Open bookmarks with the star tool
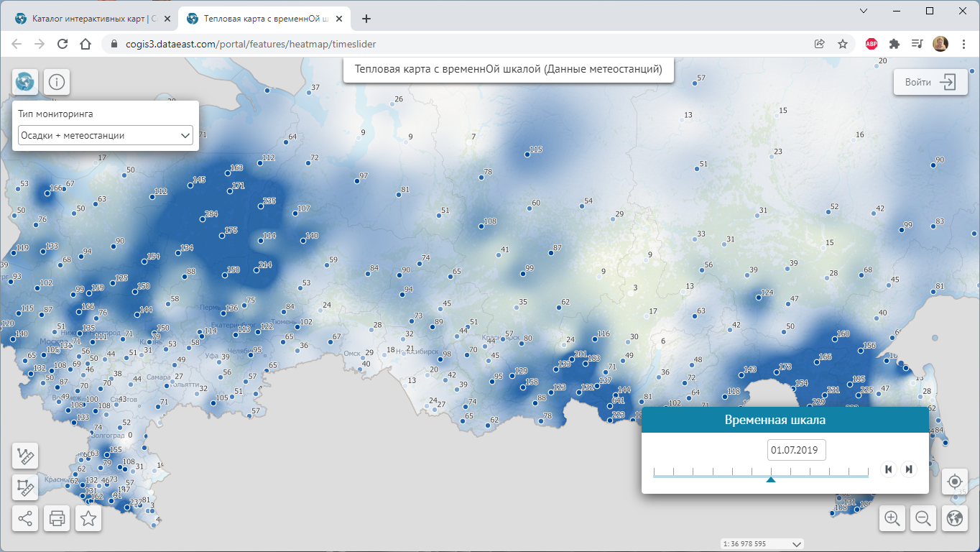 pyautogui.click(x=88, y=518)
